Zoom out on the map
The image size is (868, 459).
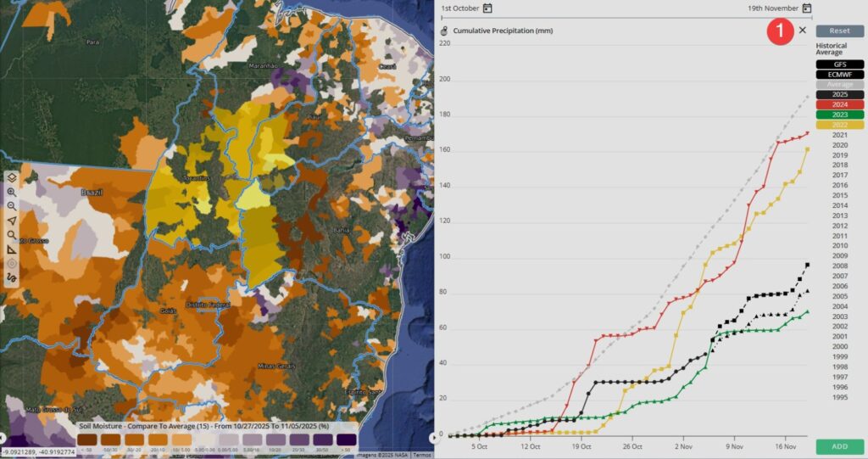pyautogui.click(x=12, y=206)
